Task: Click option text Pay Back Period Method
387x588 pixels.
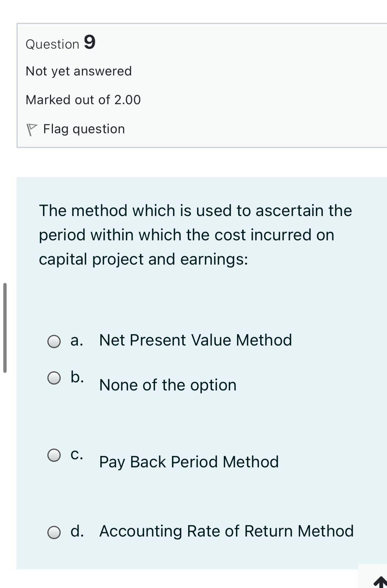Action: click(x=189, y=462)
